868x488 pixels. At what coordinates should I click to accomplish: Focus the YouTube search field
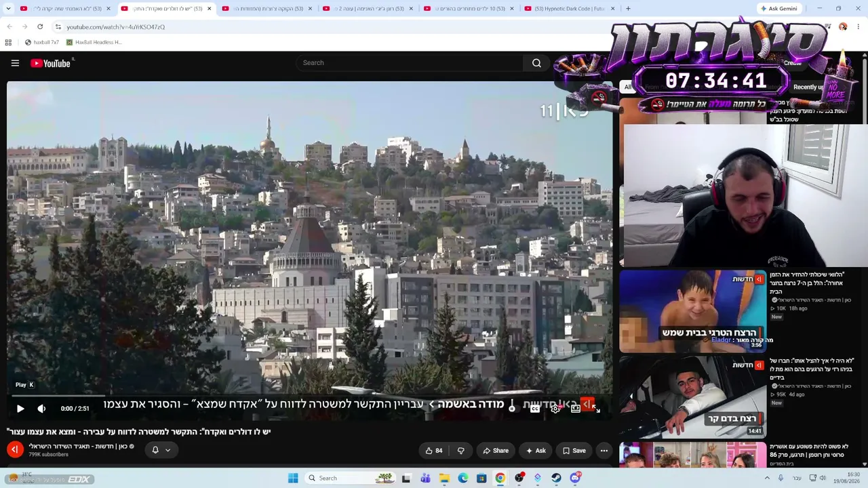410,63
